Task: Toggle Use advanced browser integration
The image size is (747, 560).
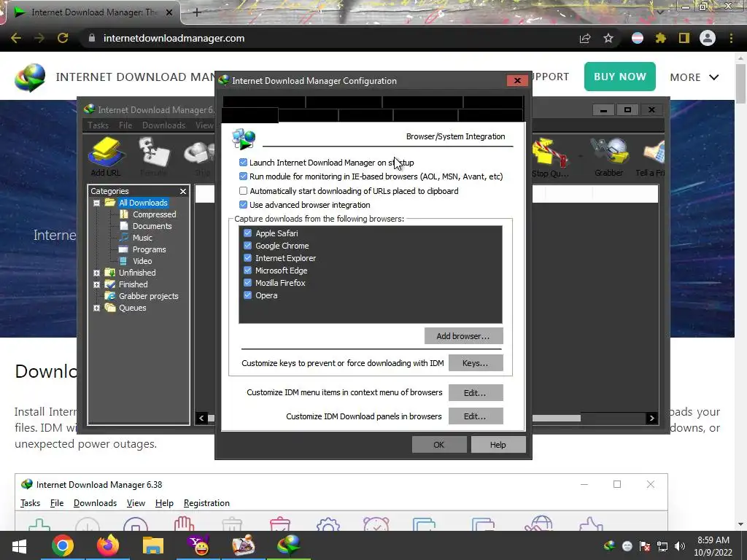Action: [243, 205]
